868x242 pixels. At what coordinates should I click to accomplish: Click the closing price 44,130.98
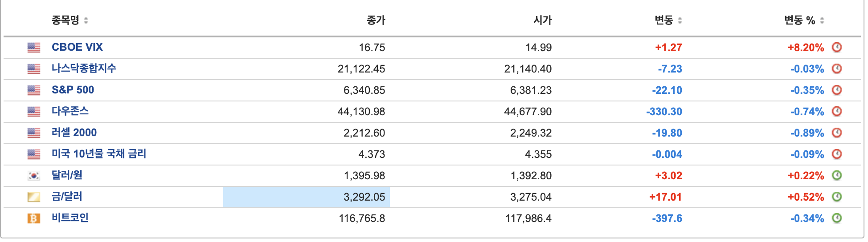[361, 112]
